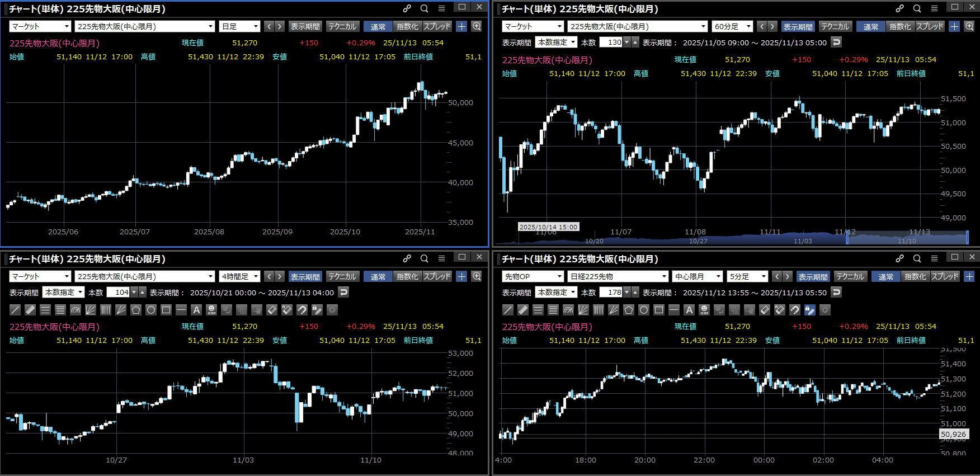
Task: Select trend line tool in 4-hour chart
Action: tap(15, 310)
